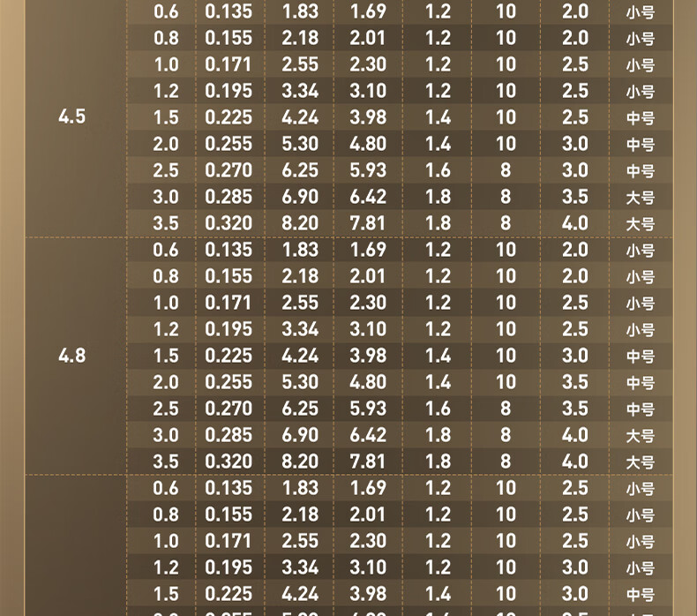Click 2.30 in the 4.8 group
The image size is (697, 616).
point(368,303)
